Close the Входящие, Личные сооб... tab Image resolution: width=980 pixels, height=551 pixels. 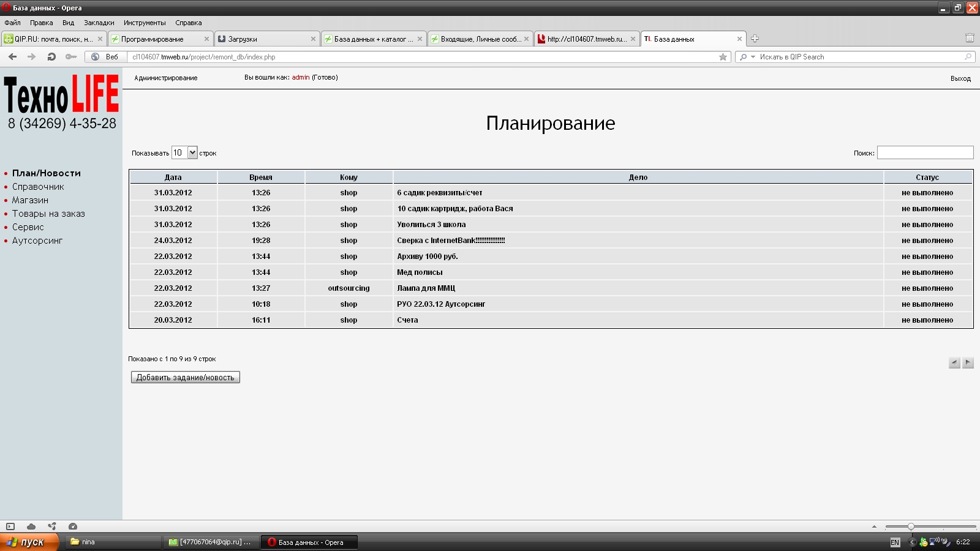[526, 39]
